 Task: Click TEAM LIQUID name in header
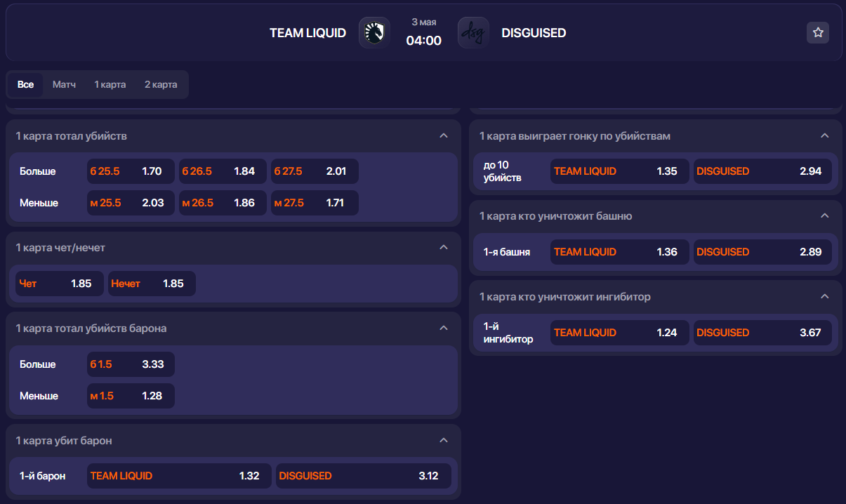[x=308, y=33]
